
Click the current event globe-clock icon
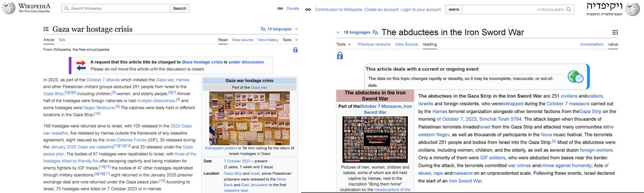575,77
